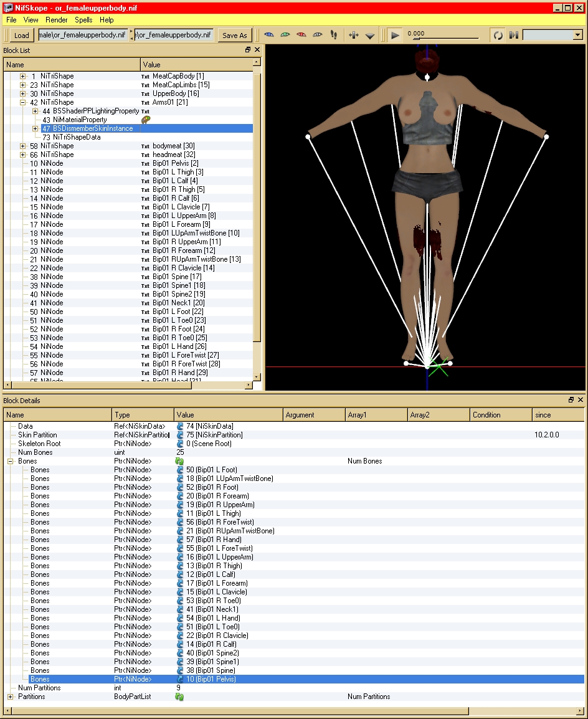Click the animation time slider handle
Image resolution: width=588 pixels, height=719 pixels.
[x=416, y=38]
